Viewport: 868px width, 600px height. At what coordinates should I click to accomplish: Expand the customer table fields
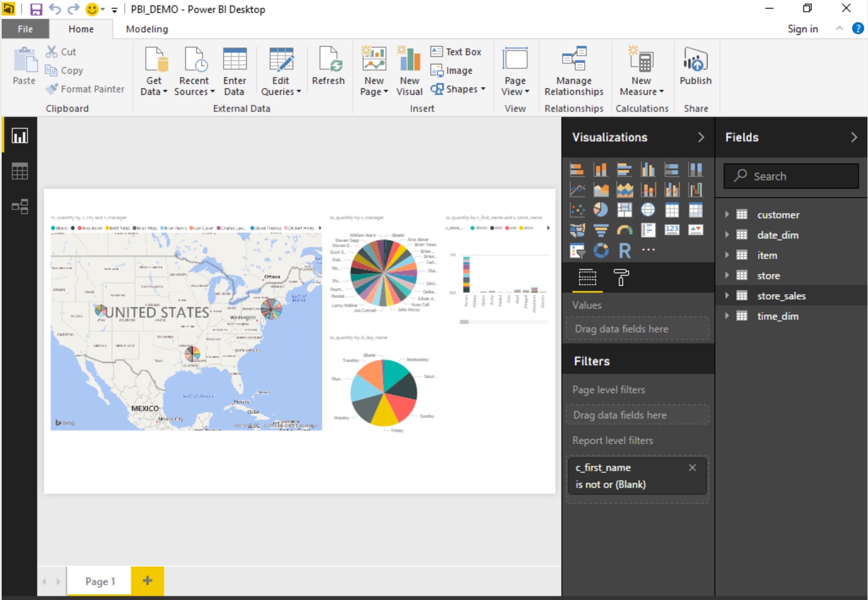point(727,215)
